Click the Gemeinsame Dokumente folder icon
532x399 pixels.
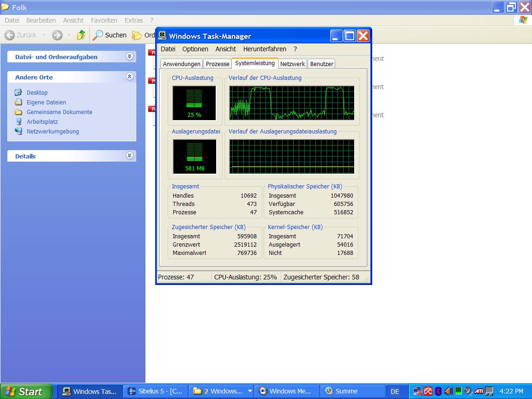18,112
